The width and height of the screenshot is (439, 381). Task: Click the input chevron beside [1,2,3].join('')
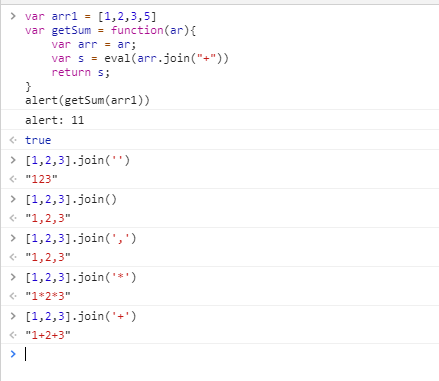[x=13, y=160]
